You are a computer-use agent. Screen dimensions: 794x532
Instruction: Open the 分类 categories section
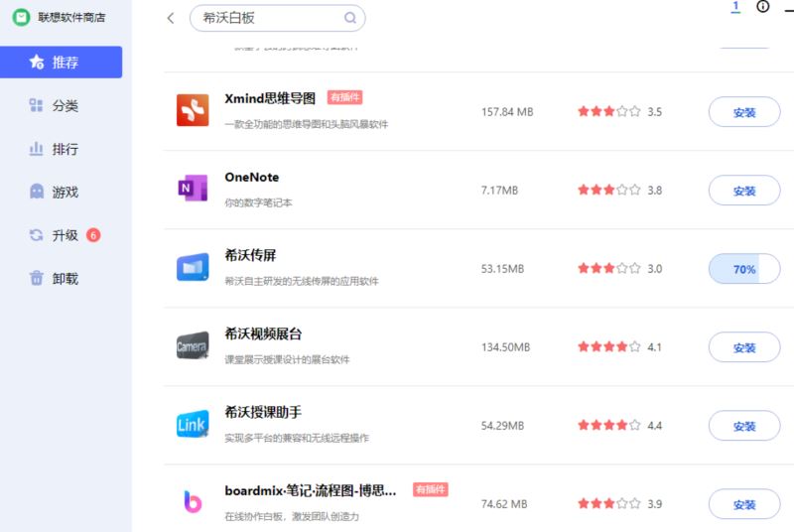pos(61,106)
